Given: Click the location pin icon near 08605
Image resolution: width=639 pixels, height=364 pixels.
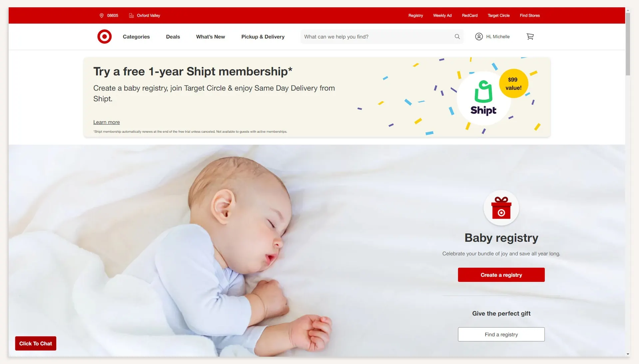Looking at the screenshot, I should (102, 16).
